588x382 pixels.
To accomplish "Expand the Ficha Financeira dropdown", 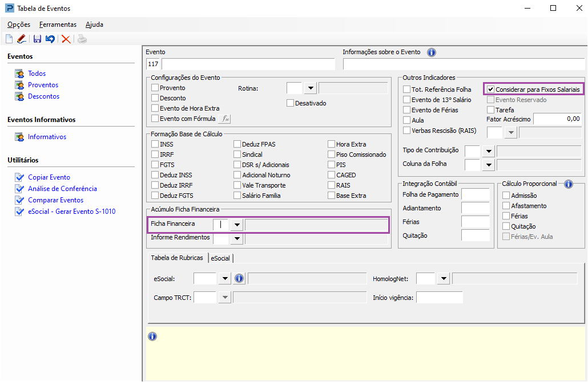I will pyautogui.click(x=236, y=225).
